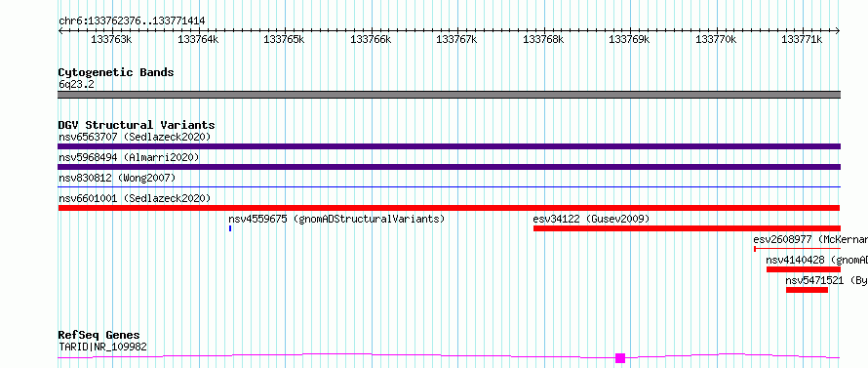Click the RefSeq Genes track heading
This screenshot has height=368, width=868.
point(99,336)
